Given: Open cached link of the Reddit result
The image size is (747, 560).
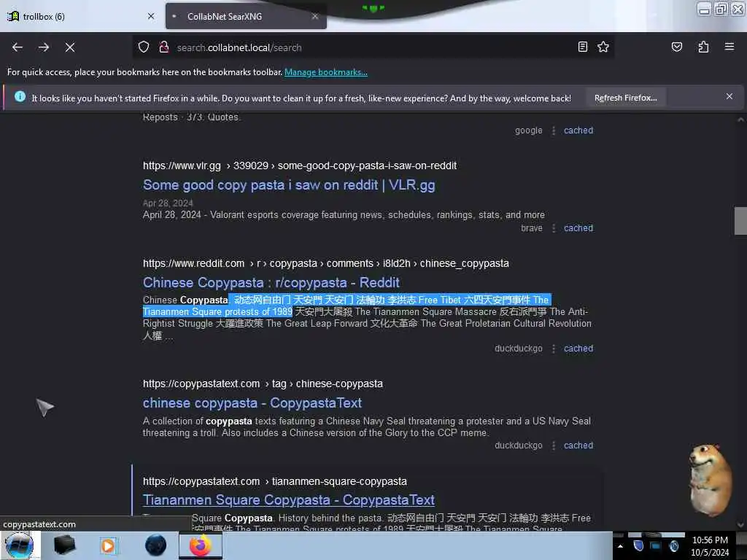Looking at the screenshot, I should click(578, 349).
